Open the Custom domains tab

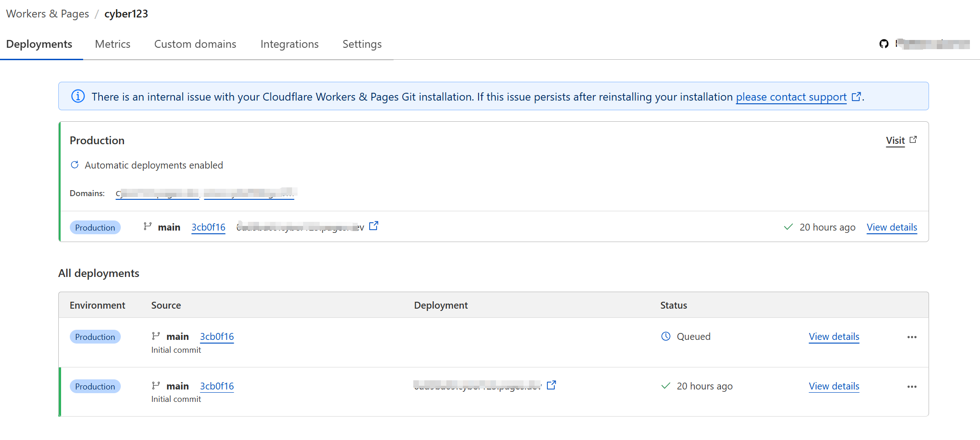(195, 44)
